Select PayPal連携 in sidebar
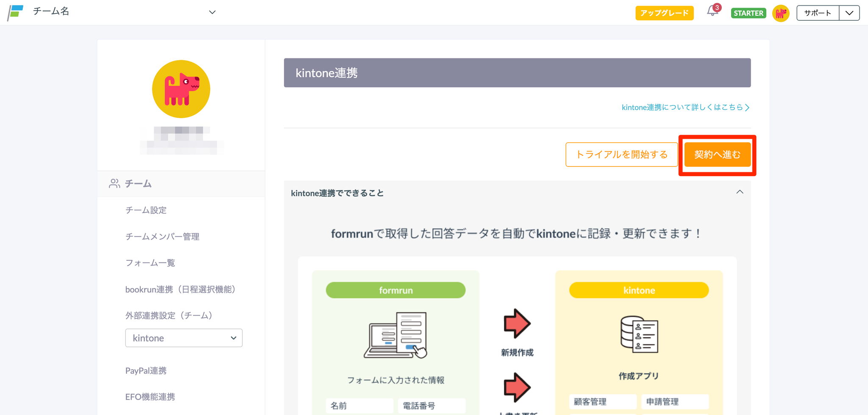 tap(146, 371)
